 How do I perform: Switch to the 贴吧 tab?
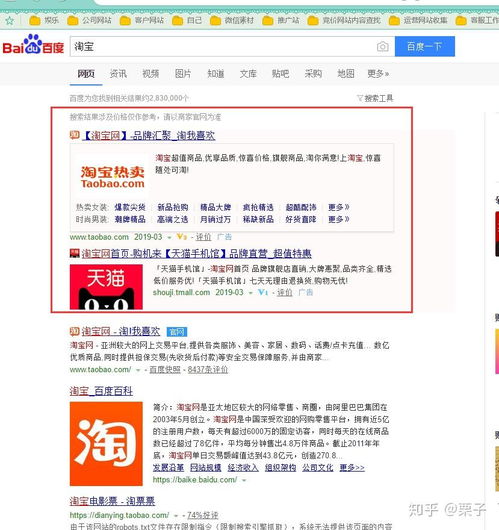point(280,74)
